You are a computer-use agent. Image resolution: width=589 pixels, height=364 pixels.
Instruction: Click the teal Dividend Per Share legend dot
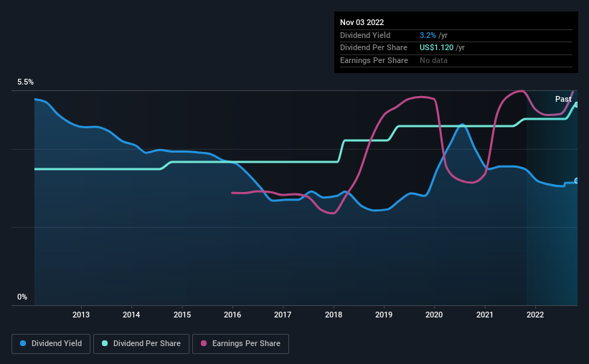(105, 343)
